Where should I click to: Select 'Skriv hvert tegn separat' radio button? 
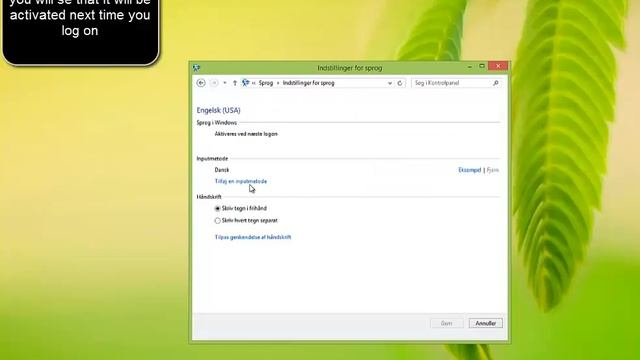pyautogui.click(x=218, y=221)
